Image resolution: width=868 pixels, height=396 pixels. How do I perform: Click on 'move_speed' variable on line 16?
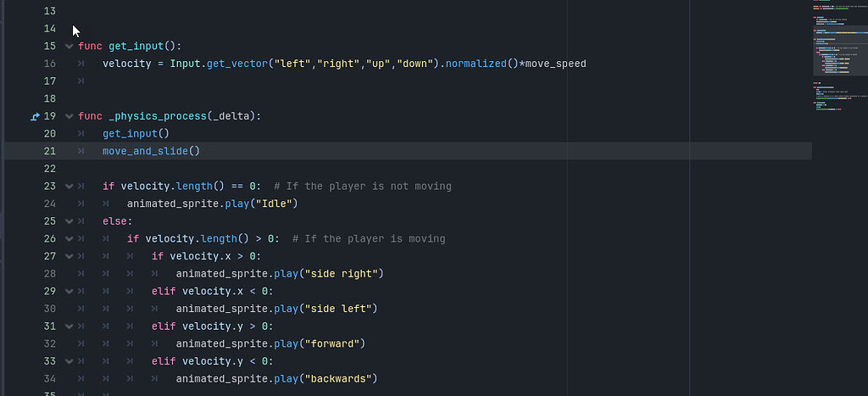click(555, 64)
